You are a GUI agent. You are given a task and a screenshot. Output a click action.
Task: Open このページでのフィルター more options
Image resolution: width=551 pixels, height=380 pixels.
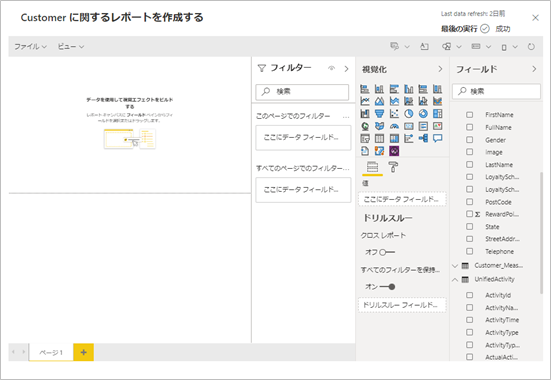coord(346,117)
